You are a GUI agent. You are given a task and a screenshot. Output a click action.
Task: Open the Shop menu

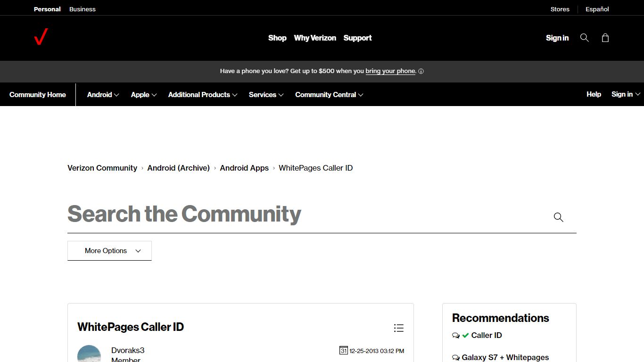(x=277, y=38)
